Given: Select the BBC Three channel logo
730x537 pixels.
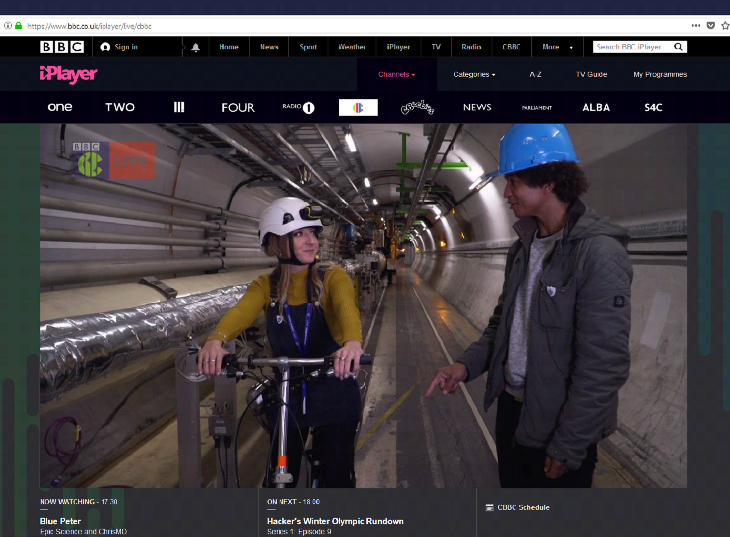Looking at the screenshot, I should pos(179,107).
